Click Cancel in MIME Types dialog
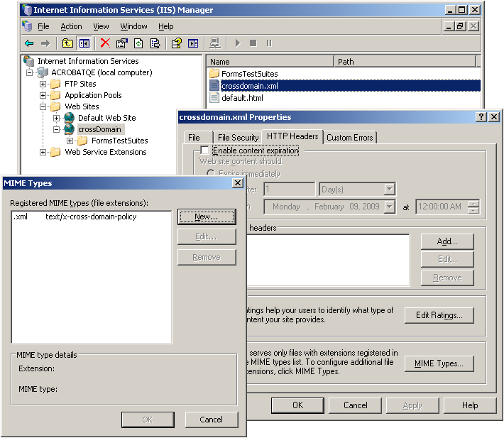Screen dimensions: 504x438 pyautogui.click(x=211, y=420)
